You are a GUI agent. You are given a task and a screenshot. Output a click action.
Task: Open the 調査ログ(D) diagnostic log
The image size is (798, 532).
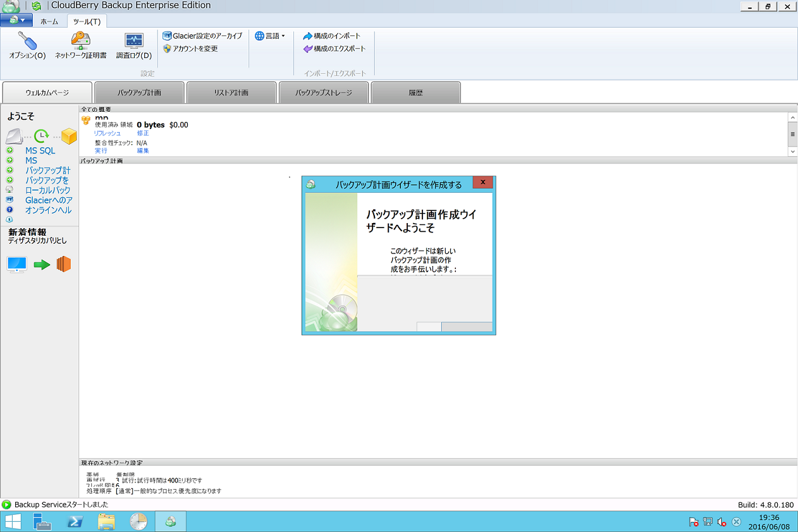(134, 45)
